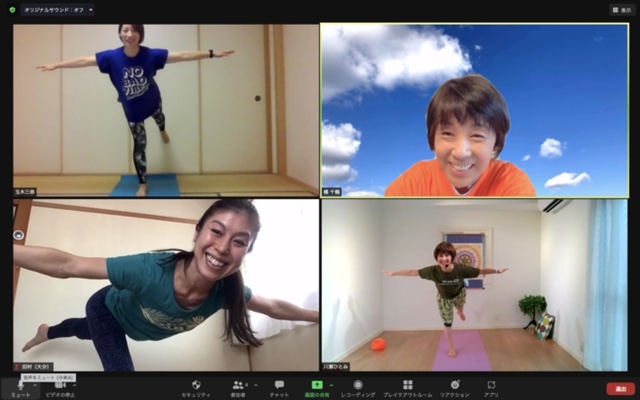Select video tile of woman in blue NO BAD VIBES shirt
640x400 pixels.
click(166, 110)
